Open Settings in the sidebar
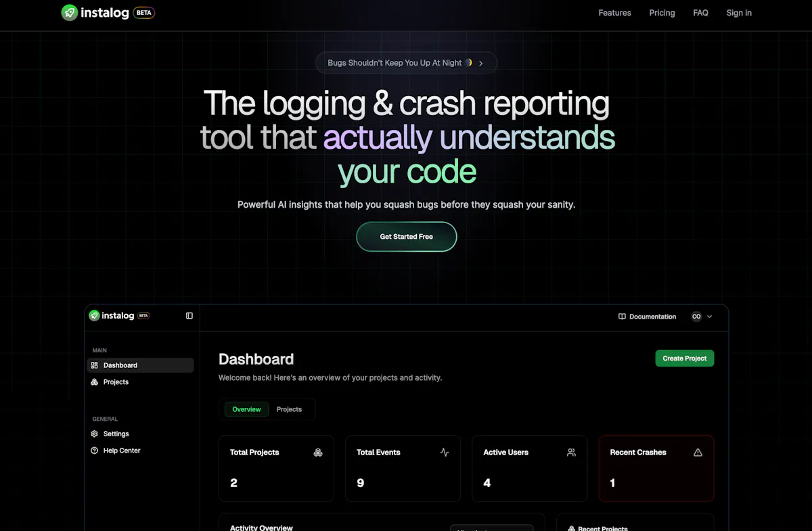Viewport: 812px width, 531px height. click(x=141, y=434)
